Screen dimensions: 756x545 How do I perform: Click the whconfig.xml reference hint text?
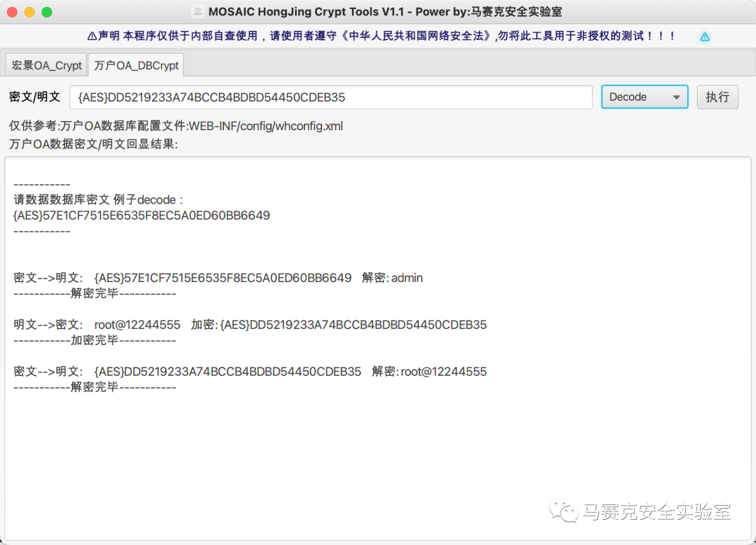(x=176, y=126)
